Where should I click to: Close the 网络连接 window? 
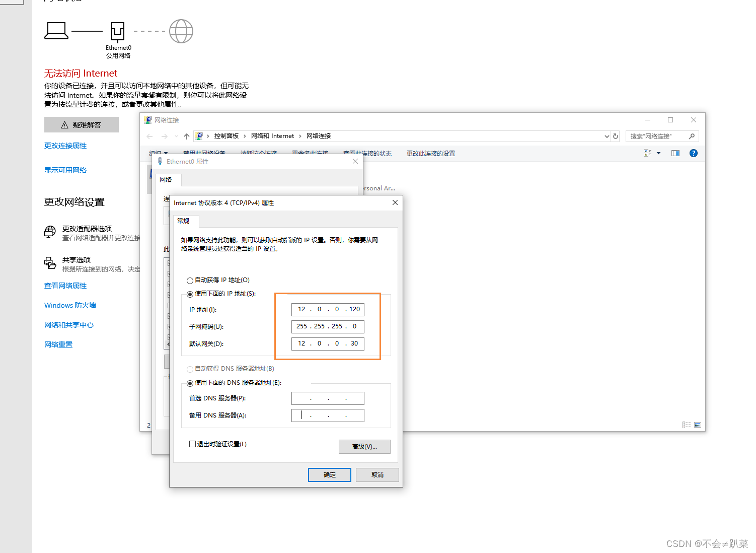(694, 120)
